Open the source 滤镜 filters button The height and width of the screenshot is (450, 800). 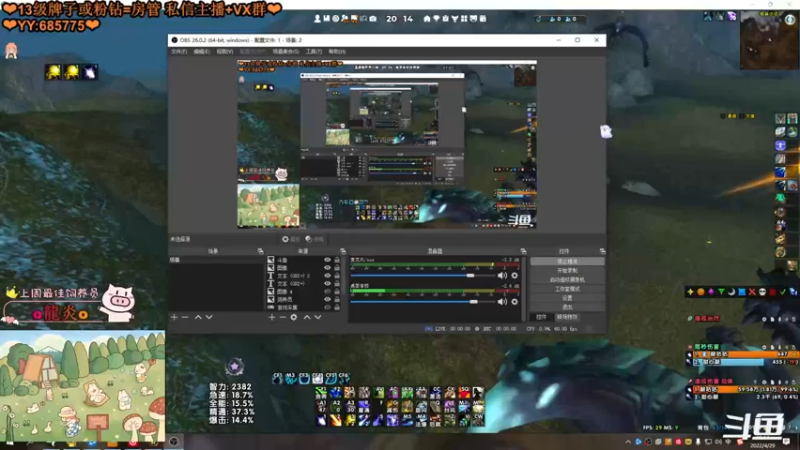[x=314, y=239]
